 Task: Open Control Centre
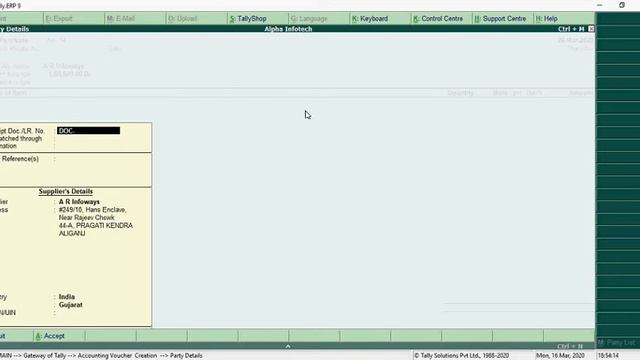(438, 19)
